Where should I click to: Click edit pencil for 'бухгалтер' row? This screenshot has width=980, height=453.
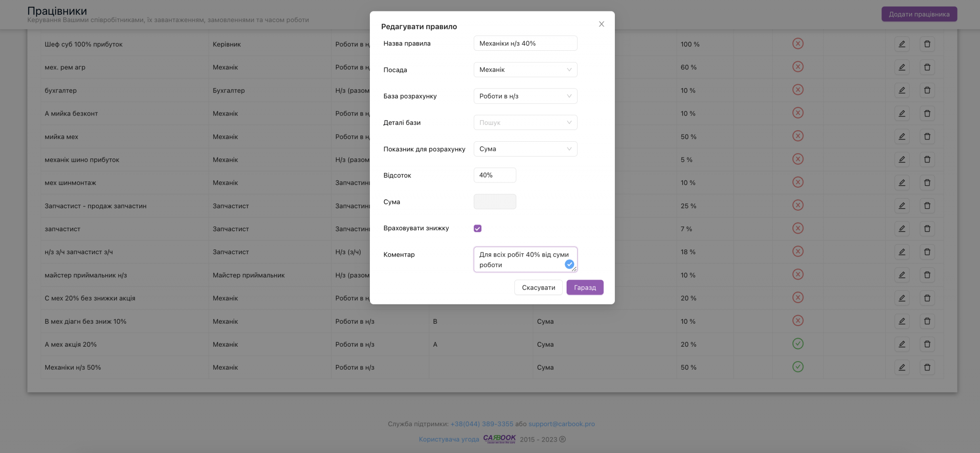coord(902,91)
